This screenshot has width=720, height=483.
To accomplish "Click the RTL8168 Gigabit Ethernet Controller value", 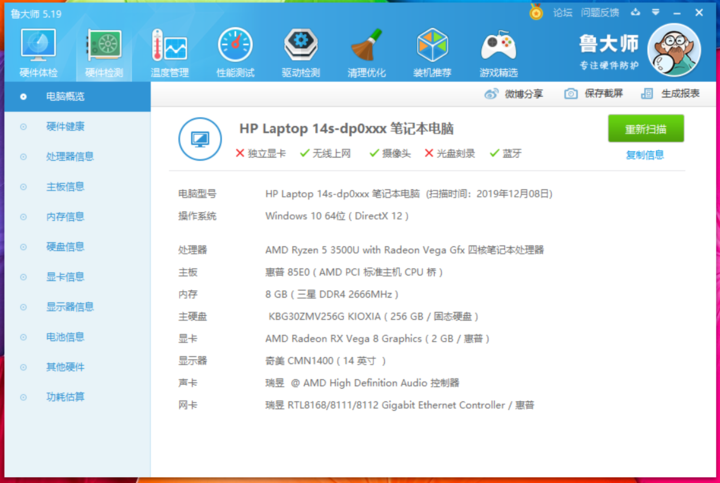I will (399, 405).
